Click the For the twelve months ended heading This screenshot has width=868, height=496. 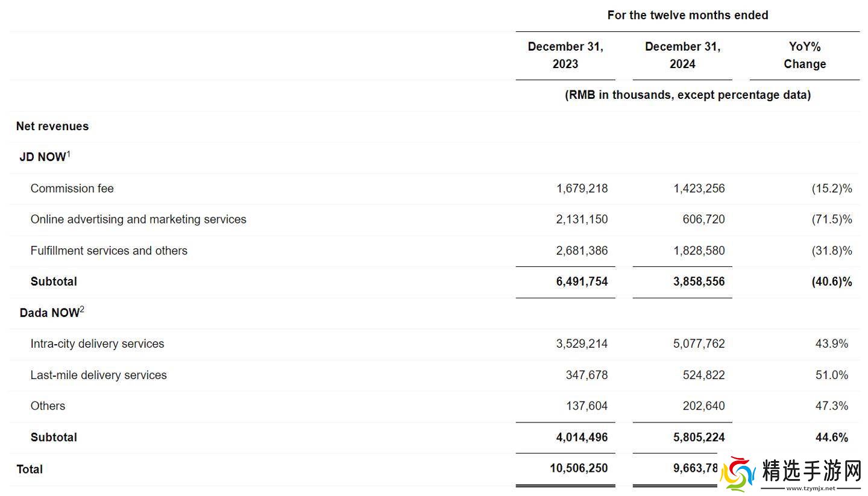(x=688, y=15)
